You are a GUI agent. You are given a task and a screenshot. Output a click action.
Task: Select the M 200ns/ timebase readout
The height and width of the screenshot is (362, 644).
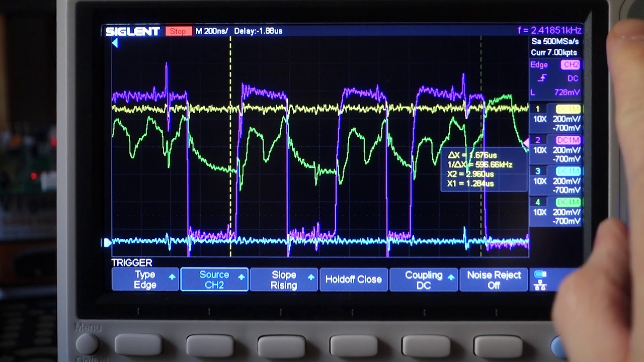(x=211, y=31)
